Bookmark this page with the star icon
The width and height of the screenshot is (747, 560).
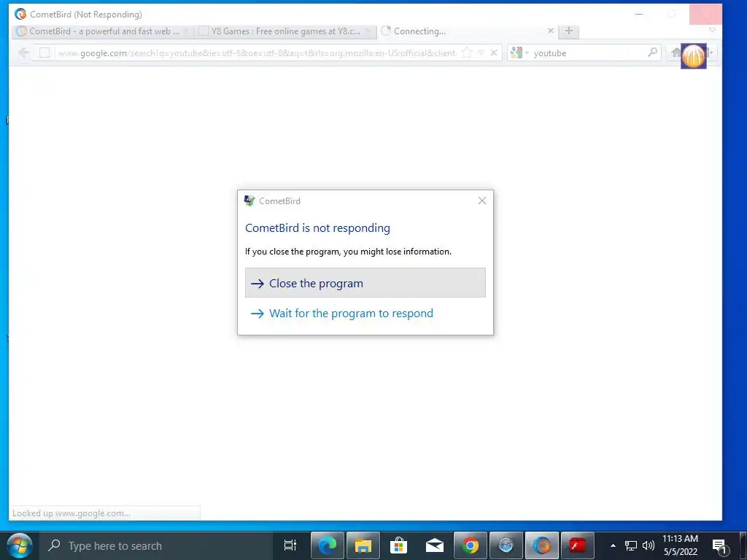click(x=468, y=52)
